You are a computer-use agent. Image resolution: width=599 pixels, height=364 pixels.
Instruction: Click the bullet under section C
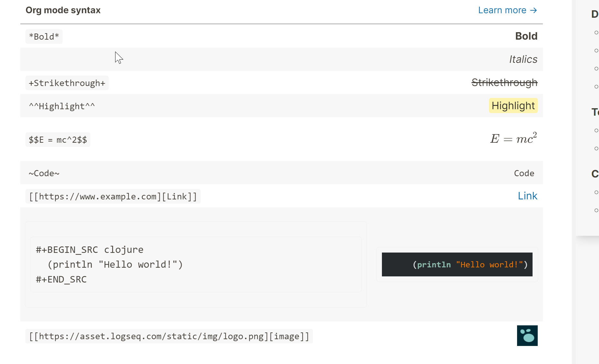[596, 192]
